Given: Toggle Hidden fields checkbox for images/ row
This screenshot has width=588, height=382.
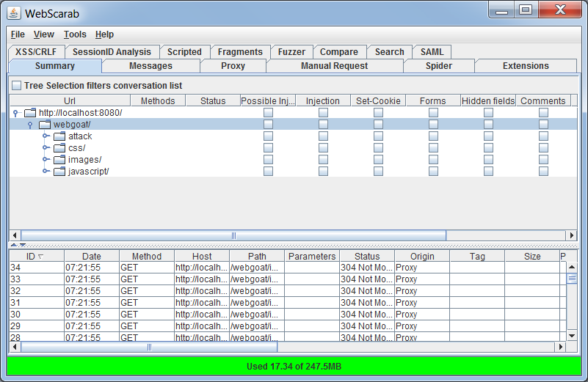Looking at the screenshot, I should click(488, 160).
